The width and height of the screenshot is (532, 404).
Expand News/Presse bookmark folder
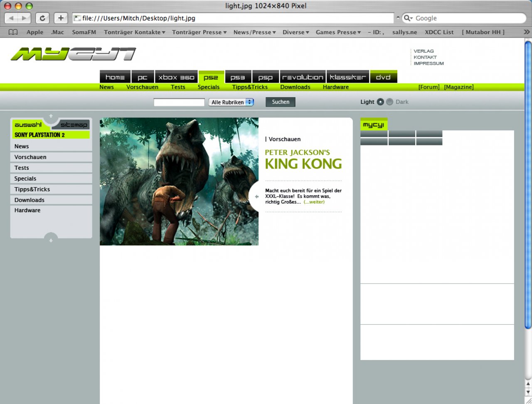[254, 32]
